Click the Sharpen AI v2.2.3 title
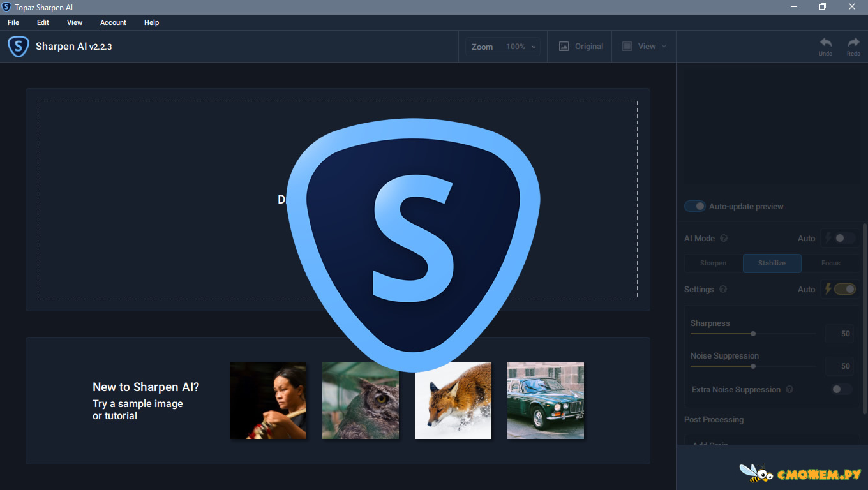The width and height of the screenshot is (868, 490). pyautogui.click(x=73, y=47)
